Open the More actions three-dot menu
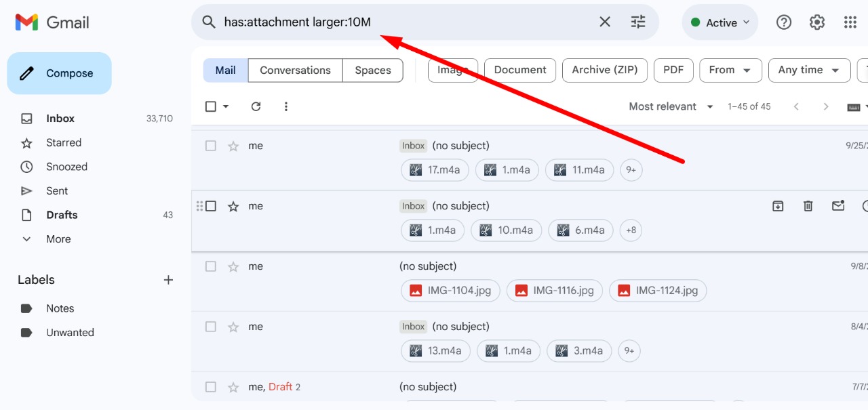Viewport: 868px width, 410px height. pos(285,106)
